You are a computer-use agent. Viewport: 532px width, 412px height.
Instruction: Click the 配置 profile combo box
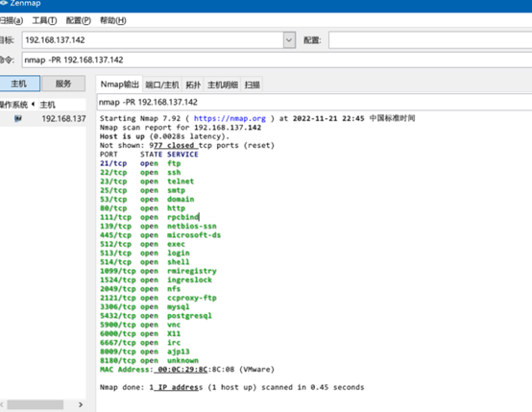(430, 40)
